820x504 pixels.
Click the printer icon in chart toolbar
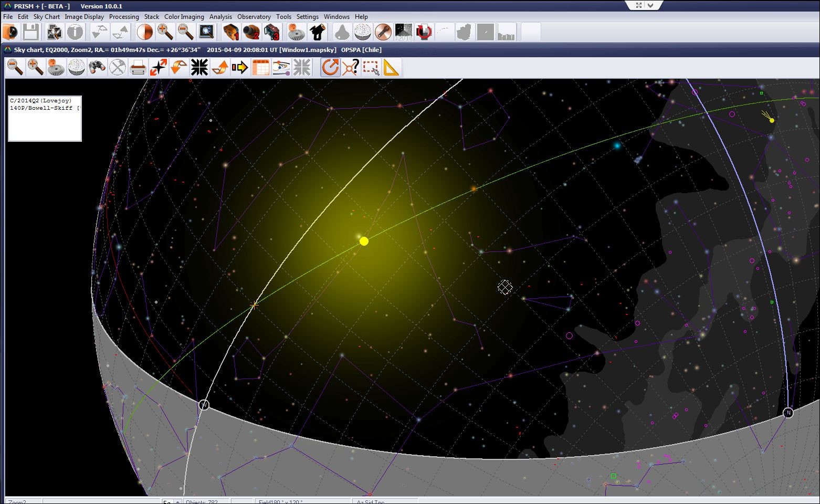(x=138, y=67)
